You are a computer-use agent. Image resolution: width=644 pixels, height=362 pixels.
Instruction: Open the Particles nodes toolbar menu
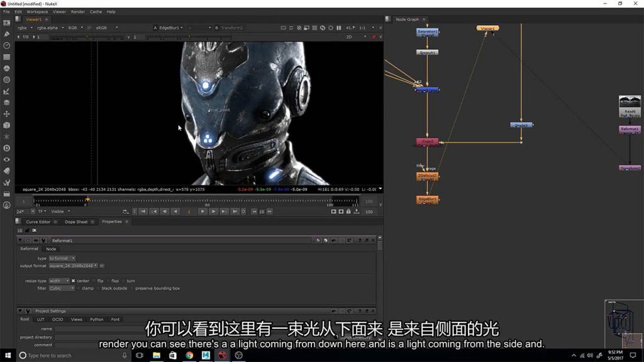[6, 136]
